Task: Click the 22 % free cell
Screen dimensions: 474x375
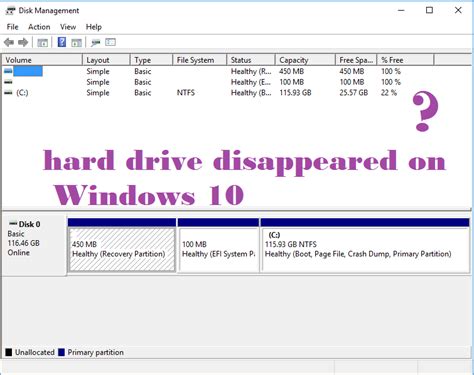Action: [389, 93]
